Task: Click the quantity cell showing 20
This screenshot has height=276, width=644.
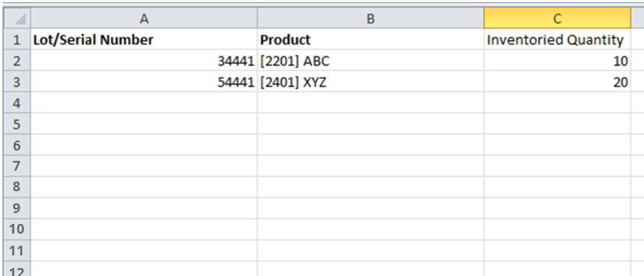Action: tap(556, 82)
